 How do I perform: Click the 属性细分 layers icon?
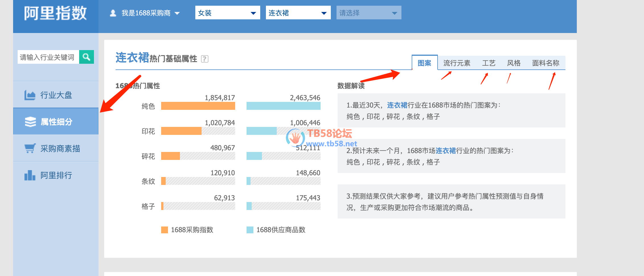(x=30, y=122)
